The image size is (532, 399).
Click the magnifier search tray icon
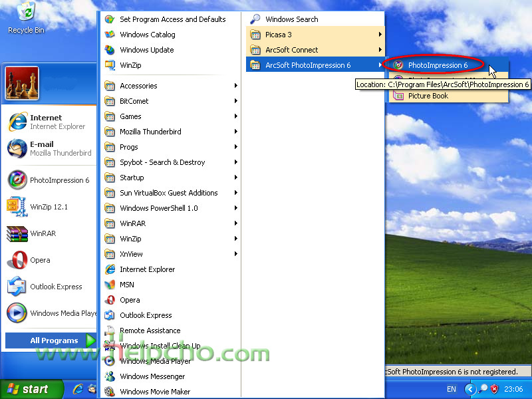click(483, 389)
